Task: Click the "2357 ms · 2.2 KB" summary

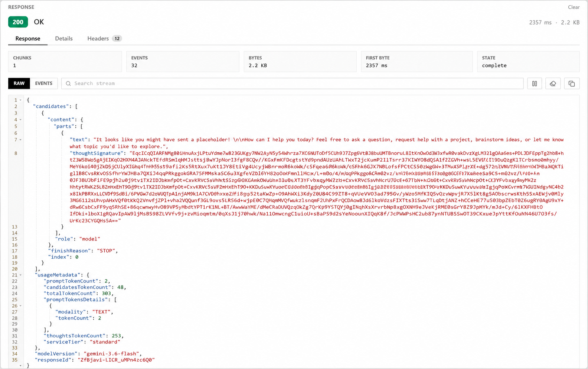Action: (554, 22)
